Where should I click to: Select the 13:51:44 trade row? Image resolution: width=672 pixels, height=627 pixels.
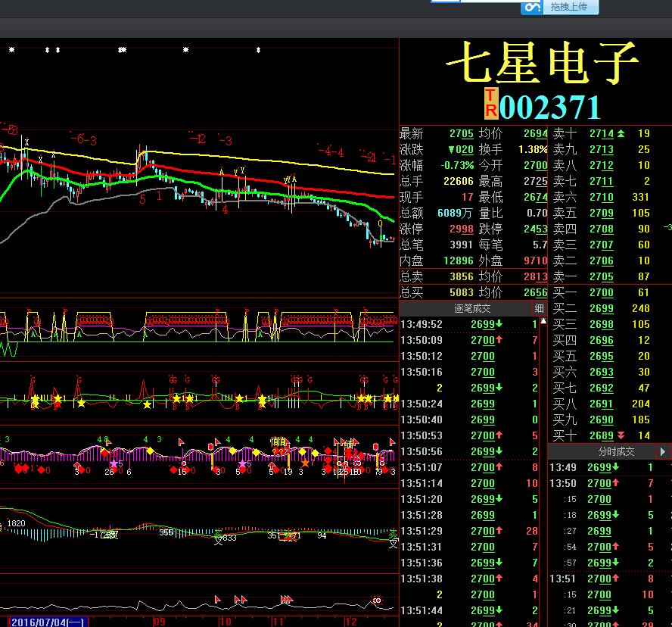tap(468, 610)
